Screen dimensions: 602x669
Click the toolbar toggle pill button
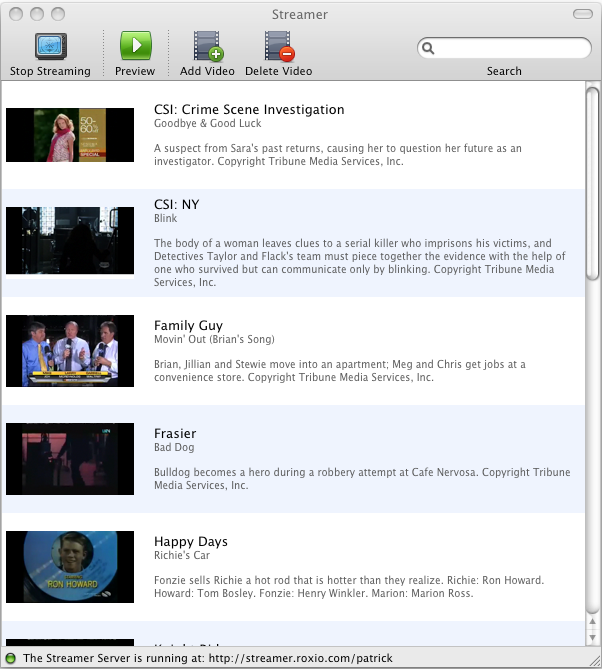582,15
